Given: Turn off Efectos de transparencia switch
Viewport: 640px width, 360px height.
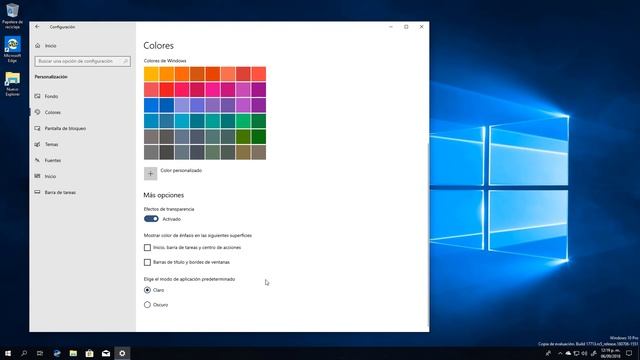Looking at the screenshot, I should 151,219.
